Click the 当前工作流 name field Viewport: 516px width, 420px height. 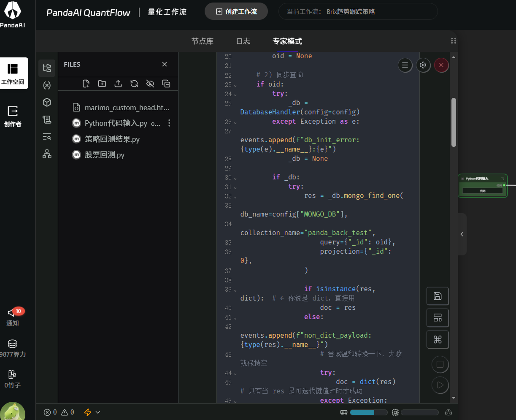(x=358, y=11)
